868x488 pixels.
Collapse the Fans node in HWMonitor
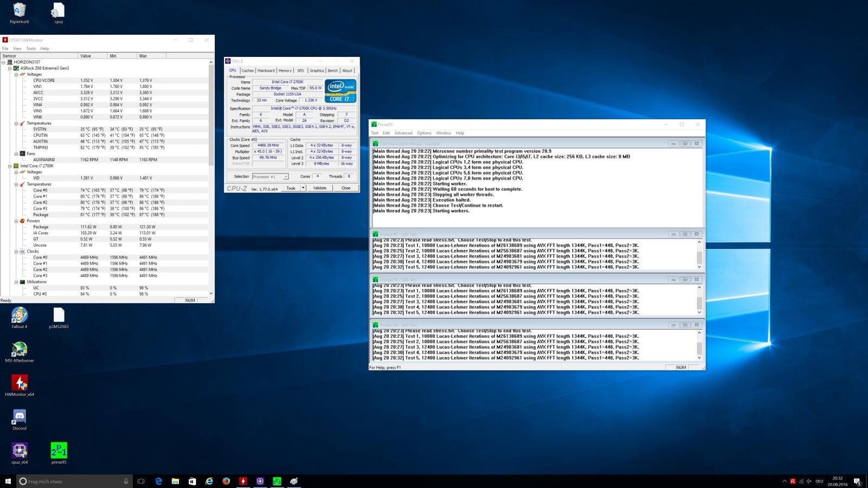(16, 153)
